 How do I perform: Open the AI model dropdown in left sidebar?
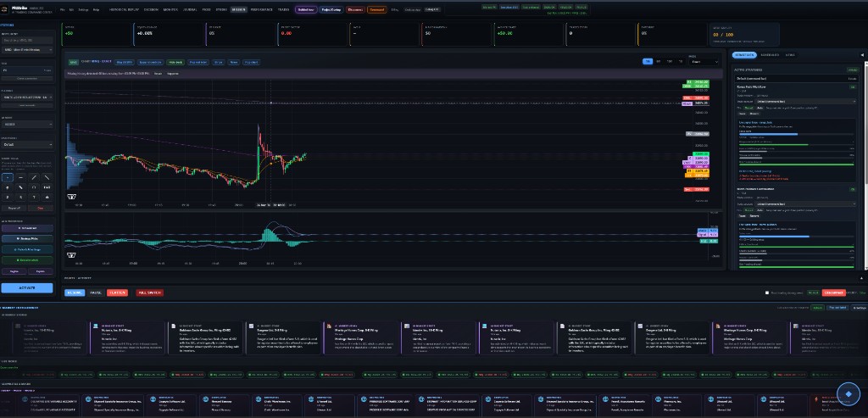(27, 124)
